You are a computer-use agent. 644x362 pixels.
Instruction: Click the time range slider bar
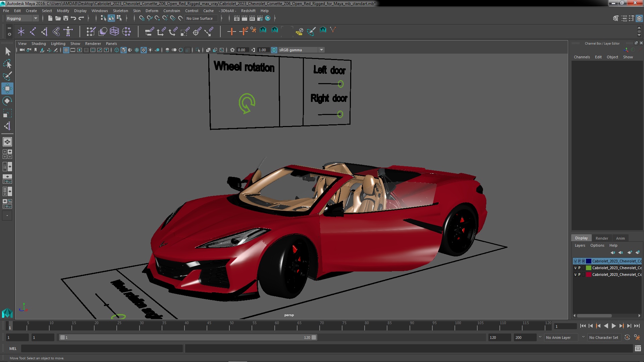tap(188, 338)
